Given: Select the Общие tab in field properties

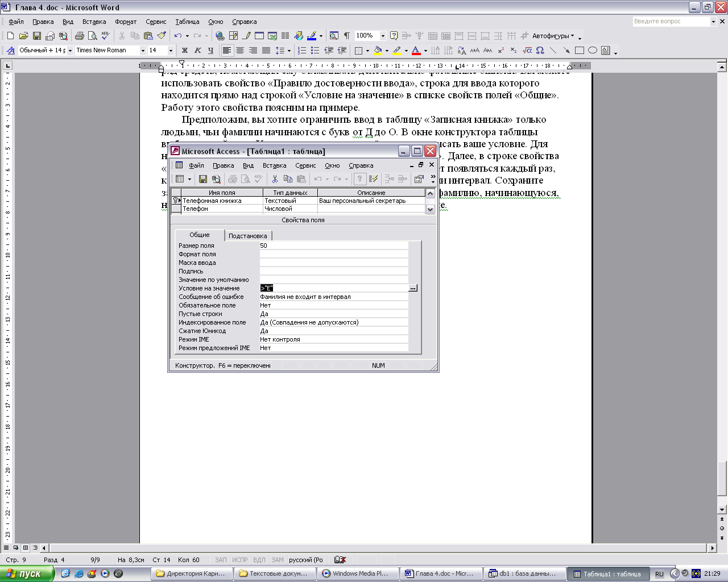Looking at the screenshot, I should click(x=199, y=235).
